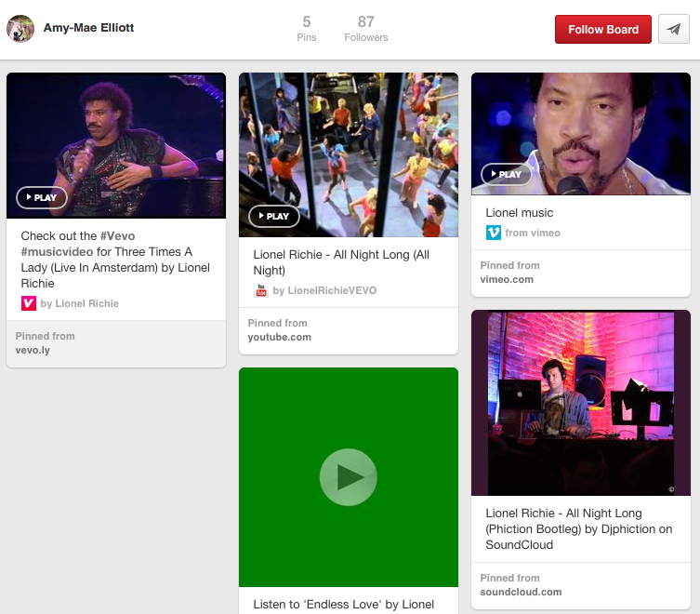Play the Lionel music Vimeo video
The height and width of the screenshot is (614, 700).
tap(507, 174)
